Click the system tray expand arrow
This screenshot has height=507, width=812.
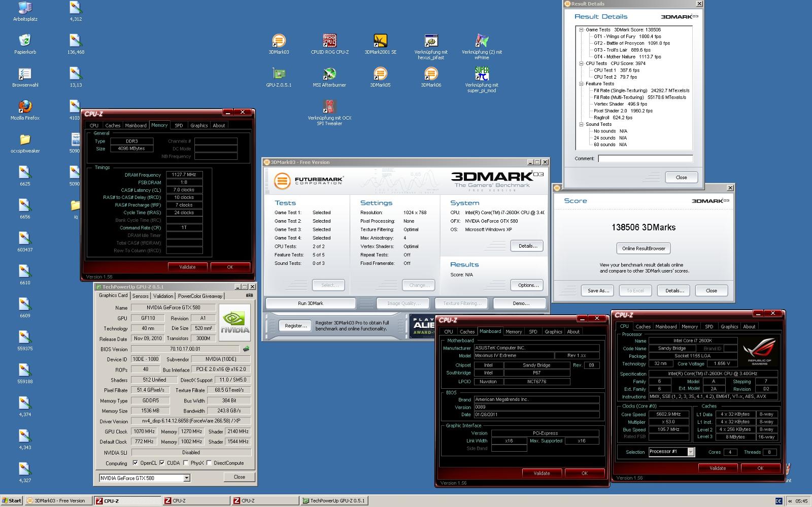coord(790,501)
